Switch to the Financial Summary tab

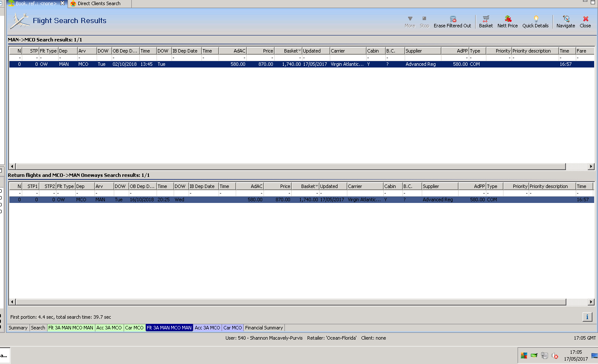pyautogui.click(x=264, y=328)
